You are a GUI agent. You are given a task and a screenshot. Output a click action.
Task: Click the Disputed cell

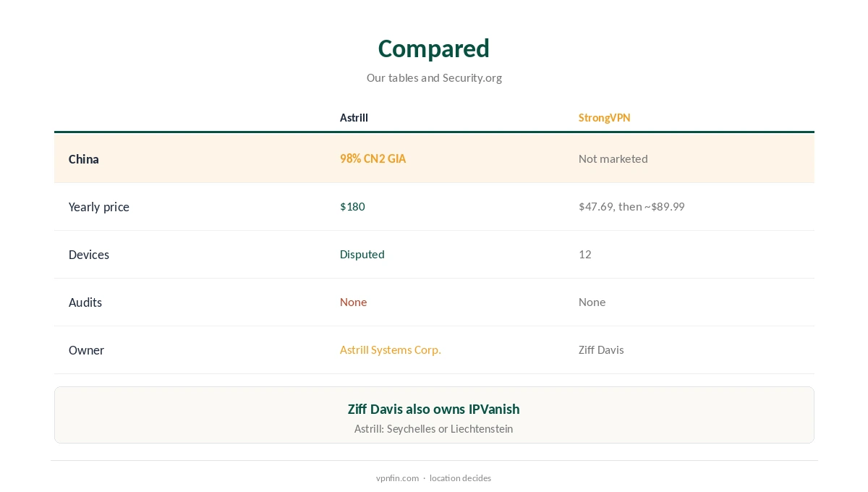pos(362,254)
